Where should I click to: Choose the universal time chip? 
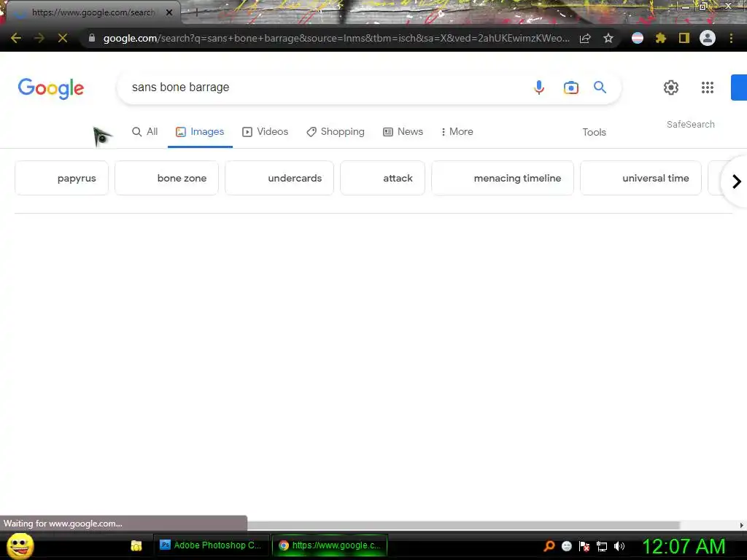(640, 178)
